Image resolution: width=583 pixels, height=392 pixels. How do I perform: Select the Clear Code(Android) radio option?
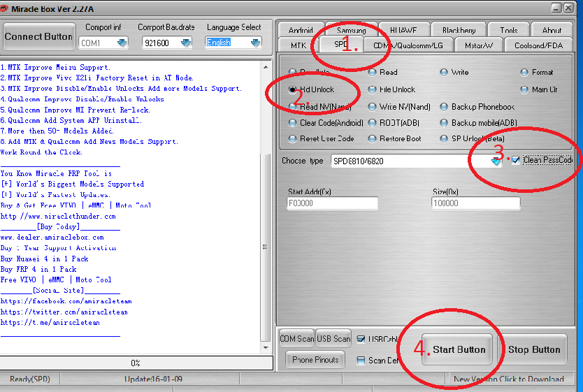click(x=293, y=123)
